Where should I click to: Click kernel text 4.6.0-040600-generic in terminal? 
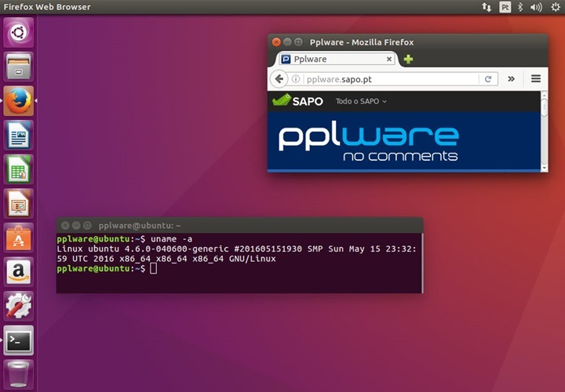tap(177, 249)
